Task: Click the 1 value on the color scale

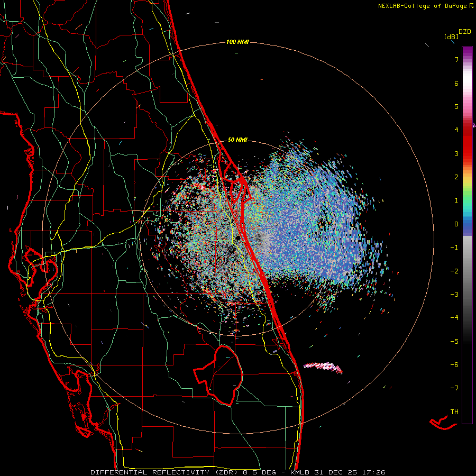Action: tap(456, 200)
